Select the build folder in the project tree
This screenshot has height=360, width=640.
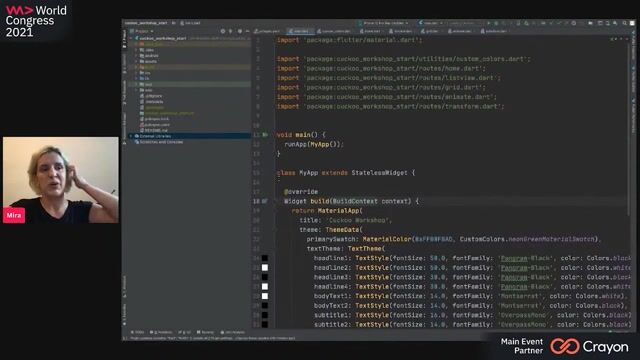(147, 67)
